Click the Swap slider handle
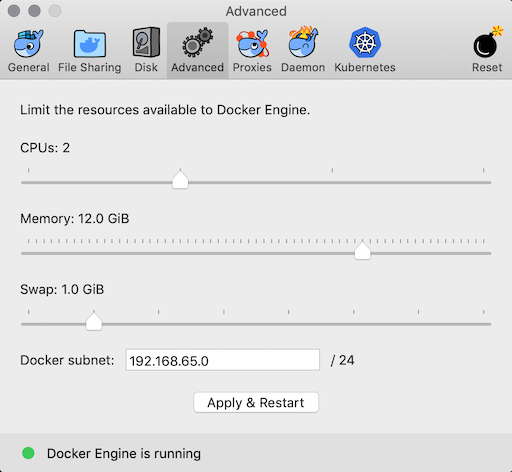This screenshot has width=512, height=472. coord(94,321)
